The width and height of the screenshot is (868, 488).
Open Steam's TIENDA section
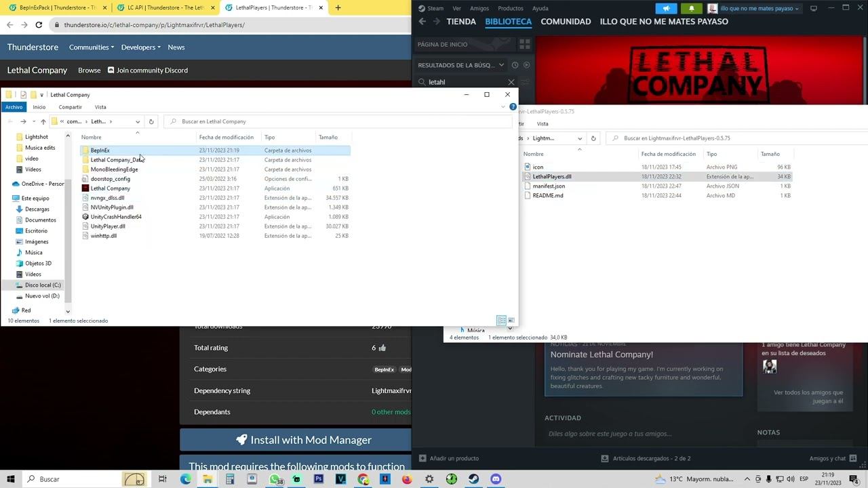click(x=461, y=22)
